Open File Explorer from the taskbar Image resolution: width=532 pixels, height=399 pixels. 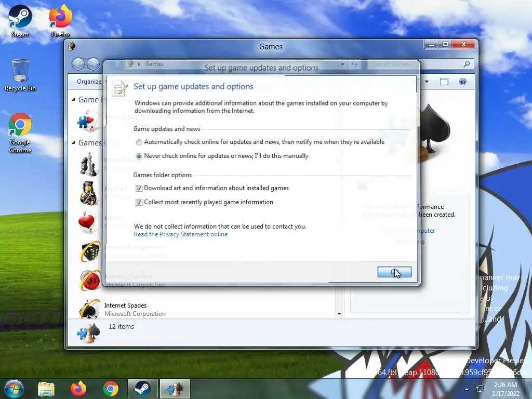tap(46, 389)
